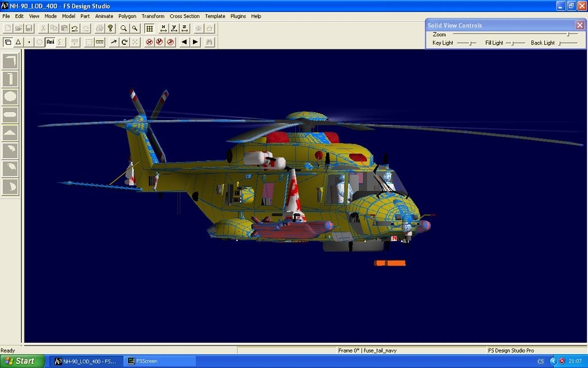Go to previous frame with left arrow
588x368 pixels.
184,42
